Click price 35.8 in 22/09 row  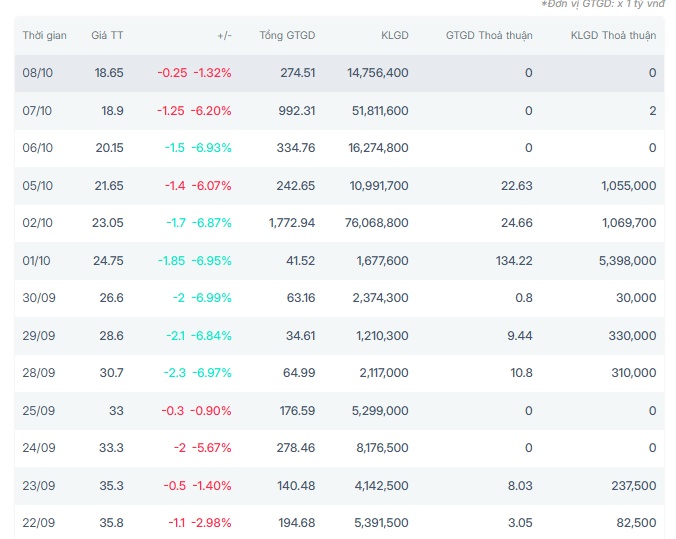111,523
